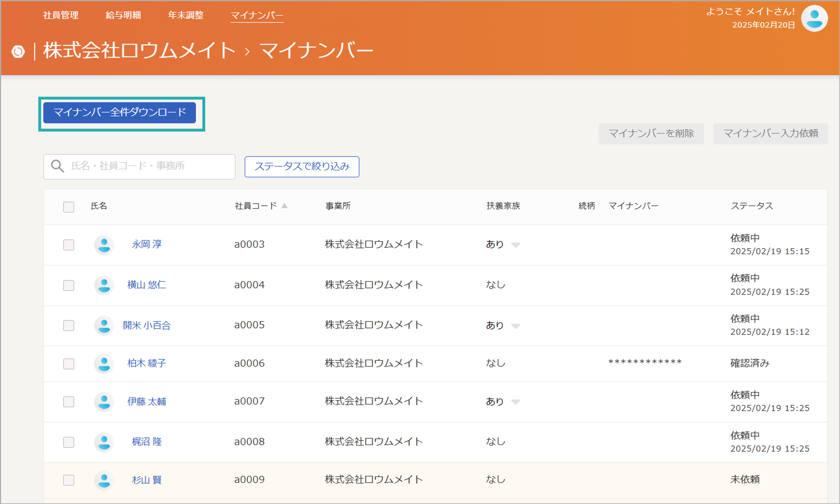
Task: Click 杉山 賢's avatar icon
Action: (x=104, y=480)
